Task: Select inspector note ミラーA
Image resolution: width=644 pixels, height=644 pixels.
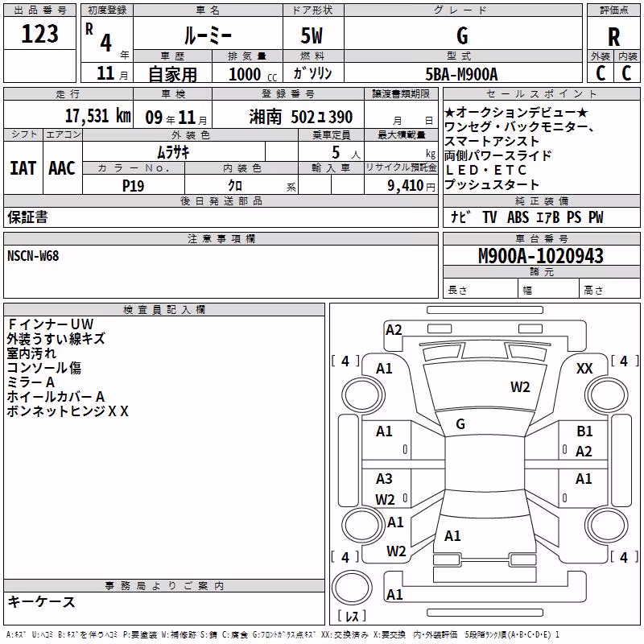Action: 31,382
